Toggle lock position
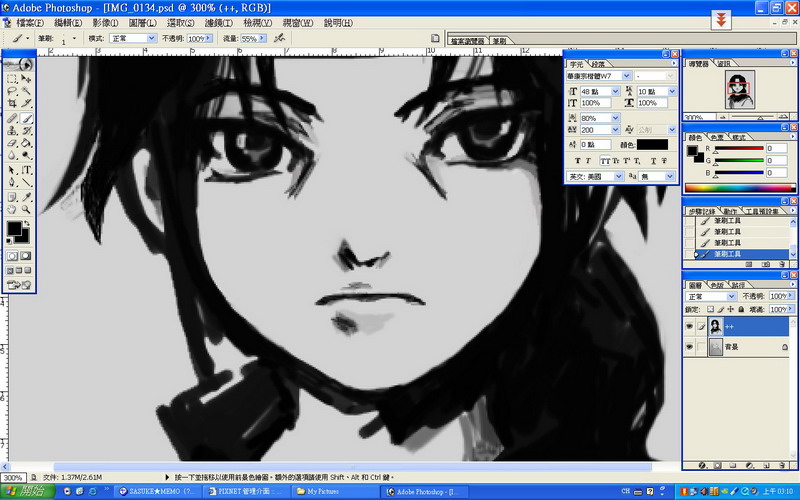 (x=731, y=309)
